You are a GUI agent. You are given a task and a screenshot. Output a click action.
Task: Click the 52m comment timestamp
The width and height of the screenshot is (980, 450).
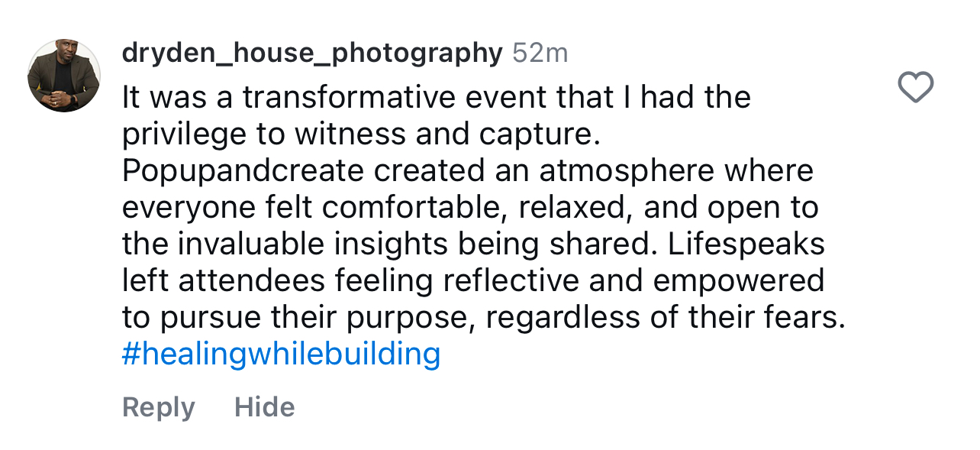[x=540, y=53]
